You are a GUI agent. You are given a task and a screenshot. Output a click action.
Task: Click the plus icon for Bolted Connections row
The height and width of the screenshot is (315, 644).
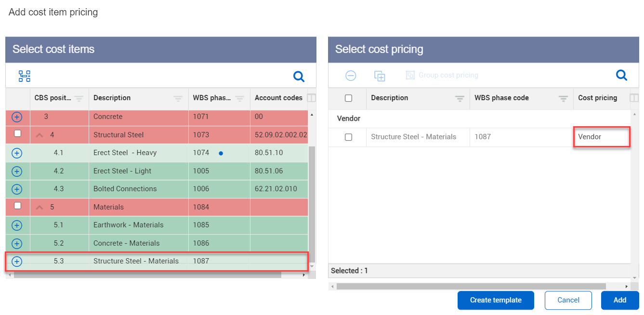tap(17, 189)
